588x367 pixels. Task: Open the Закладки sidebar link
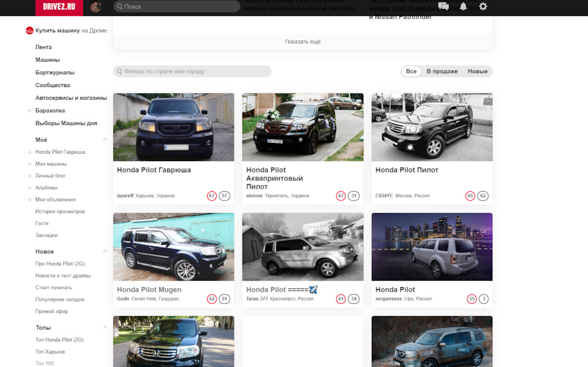tap(47, 235)
